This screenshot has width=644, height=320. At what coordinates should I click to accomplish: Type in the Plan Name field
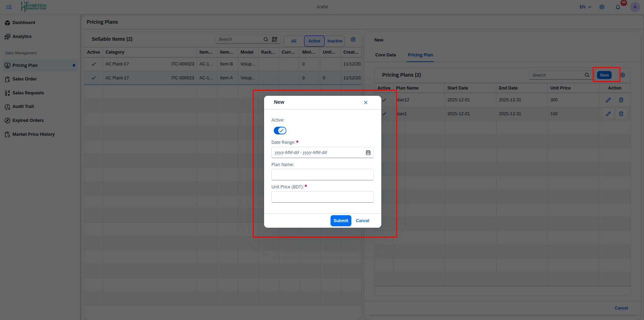pyautogui.click(x=322, y=174)
